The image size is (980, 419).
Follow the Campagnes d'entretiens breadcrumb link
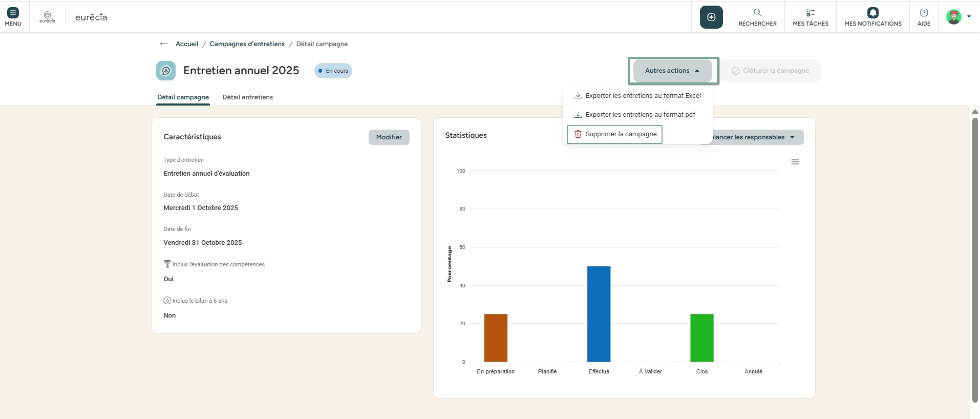[247, 44]
